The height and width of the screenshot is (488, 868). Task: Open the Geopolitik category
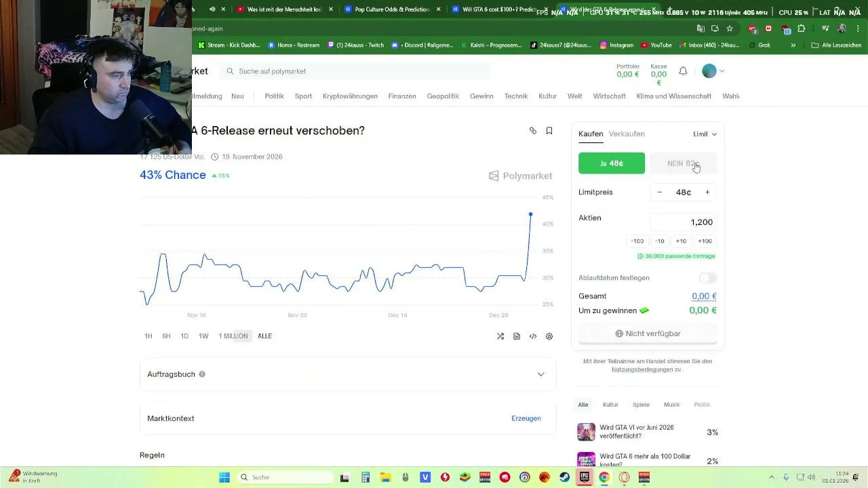[443, 96]
